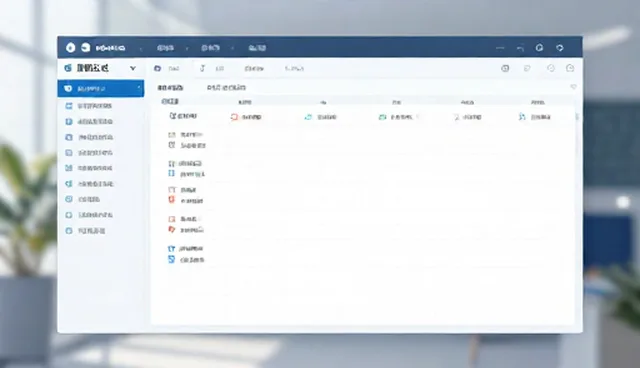Click the round white logo icon in title bar
Viewport: 640px width, 368px height.
(71, 48)
